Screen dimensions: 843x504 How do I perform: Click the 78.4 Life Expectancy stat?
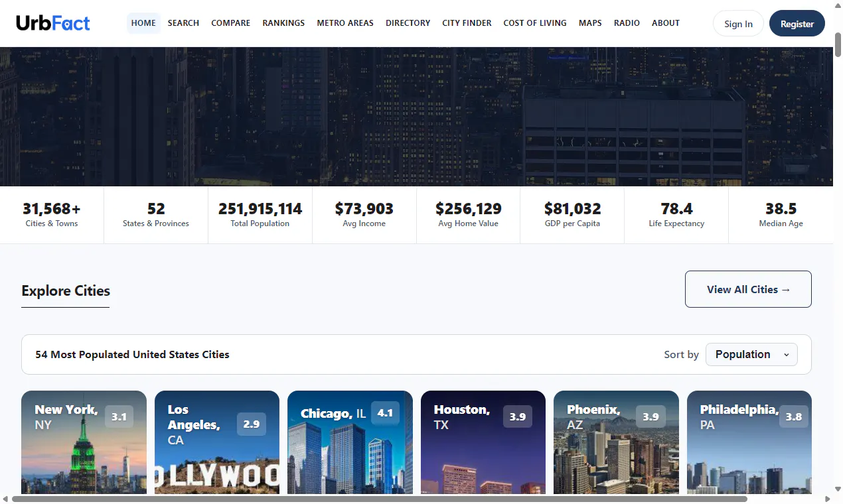(x=676, y=215)
